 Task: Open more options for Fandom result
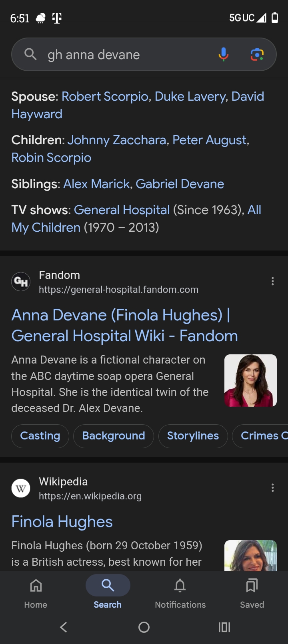pos(272,281)
